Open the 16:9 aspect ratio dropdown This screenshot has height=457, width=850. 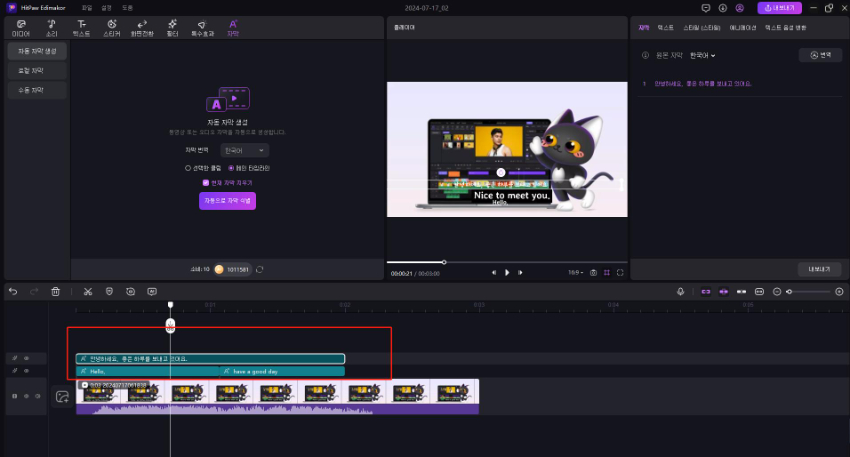click(574, 272)
